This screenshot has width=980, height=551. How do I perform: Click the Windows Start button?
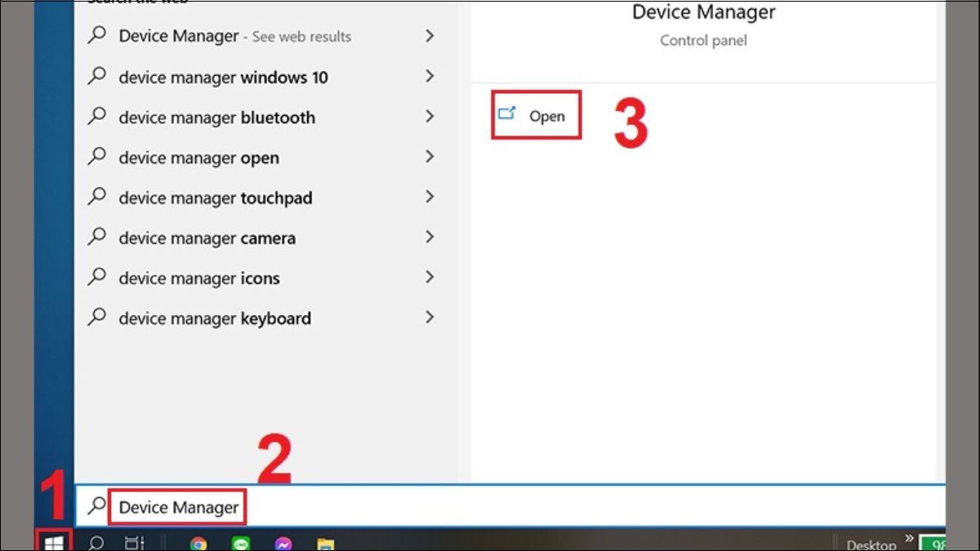(x=54, y=543)
